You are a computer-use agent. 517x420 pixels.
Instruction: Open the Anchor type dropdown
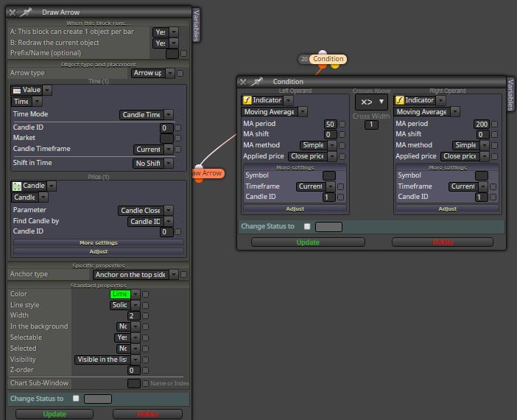point(136,275)
